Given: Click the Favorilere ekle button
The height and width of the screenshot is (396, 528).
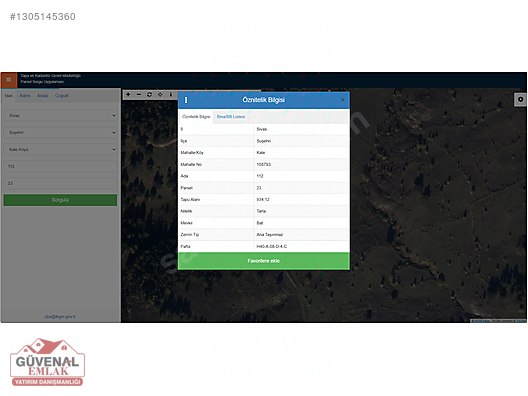Looking at the screenshot, I should (264, 261).
